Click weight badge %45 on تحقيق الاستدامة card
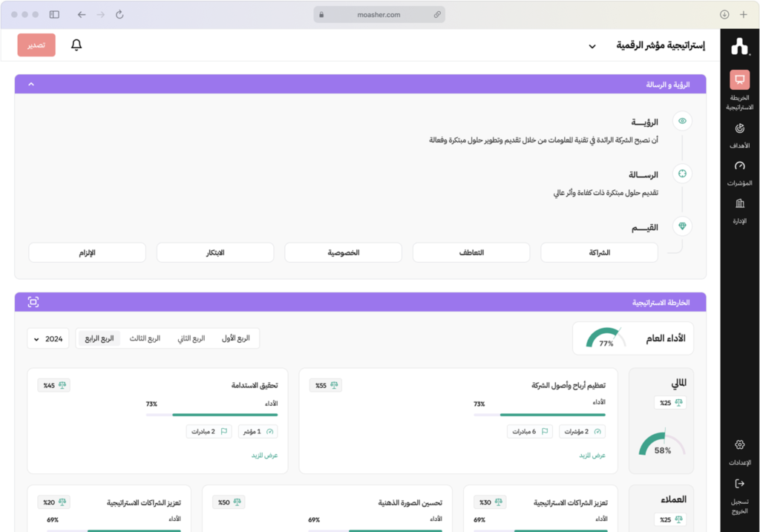 [x=54, y=386]
